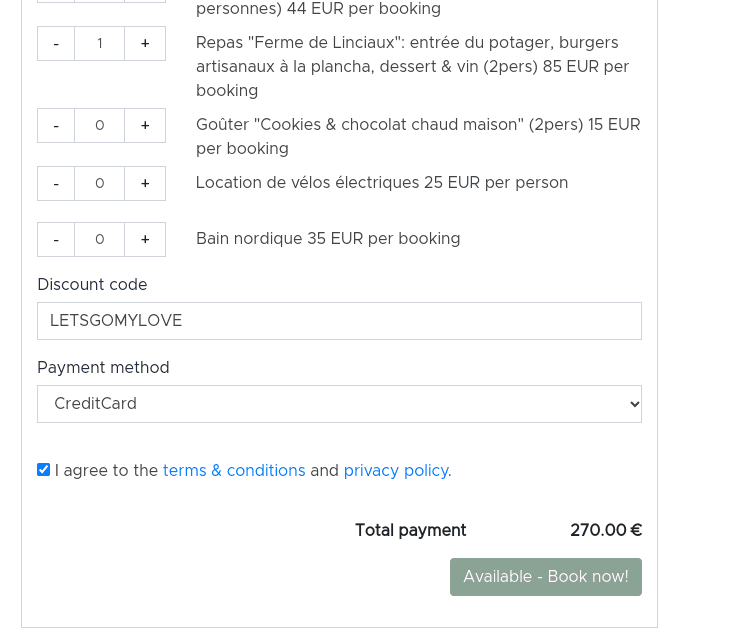731x642 pixels.
Task: Open the Payment method dropdown
Action: (339, 404)
